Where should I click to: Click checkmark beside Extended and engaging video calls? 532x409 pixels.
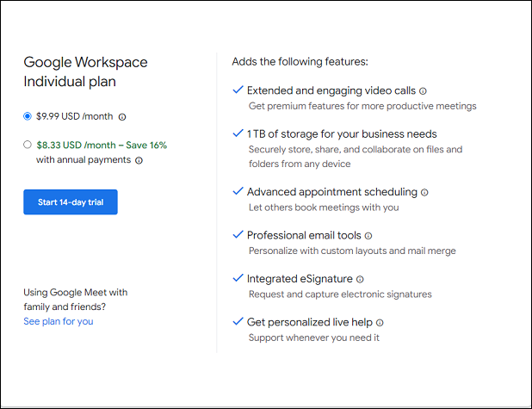click(238, 90)
